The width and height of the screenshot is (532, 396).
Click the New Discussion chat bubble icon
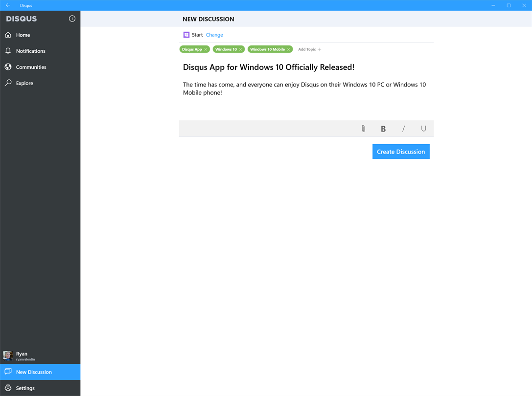pos(8,372)
